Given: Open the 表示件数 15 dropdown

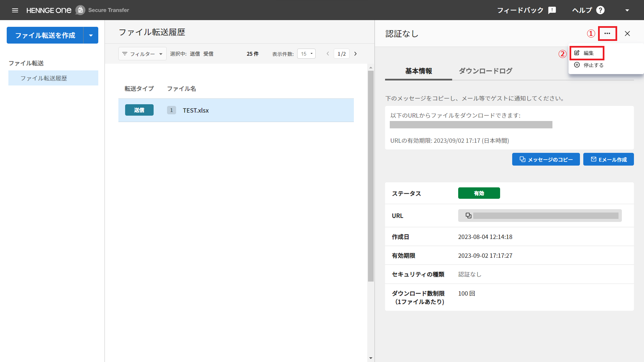Looking at the screenshot, I should coord(306,54).
